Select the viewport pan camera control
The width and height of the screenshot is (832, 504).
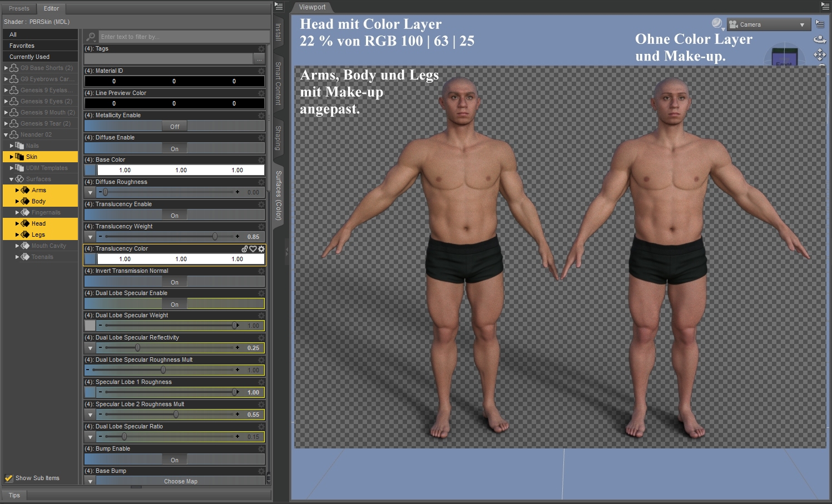point(820,54)
